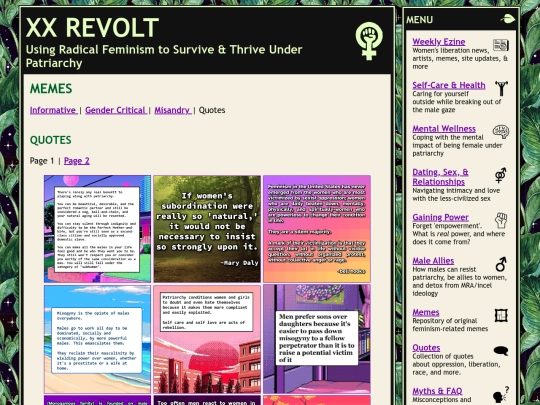Click the brain icon beside Mental Wellness
The height and width of the screenshot is (405, 540).
click(x=501, y=132)
